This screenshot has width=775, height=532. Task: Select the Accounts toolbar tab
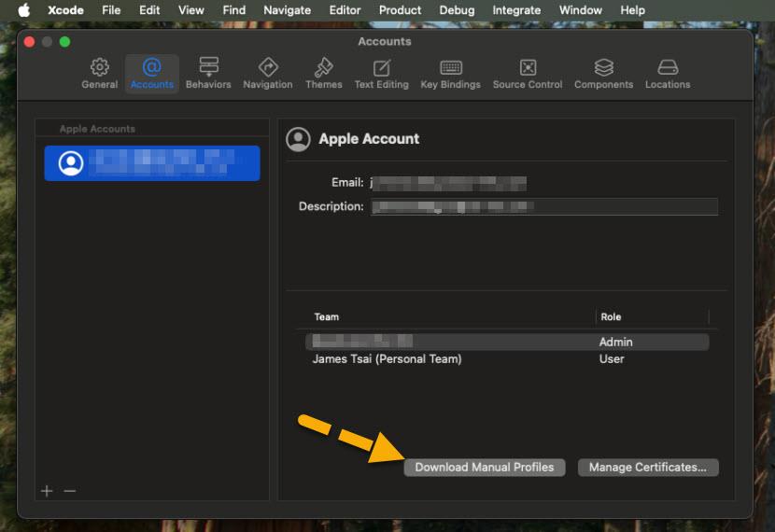152,73
